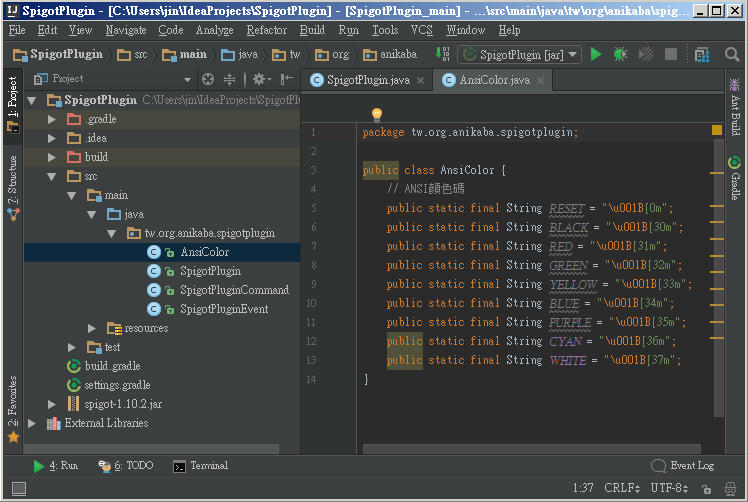Toggle tool window bars at bottom-left
This screenshot has height=502, width=748.
19,488
